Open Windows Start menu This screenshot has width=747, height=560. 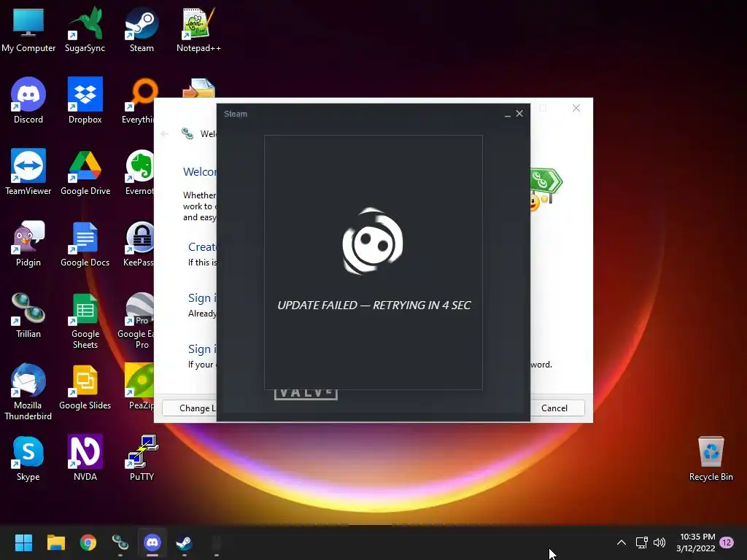click(23, 542)
